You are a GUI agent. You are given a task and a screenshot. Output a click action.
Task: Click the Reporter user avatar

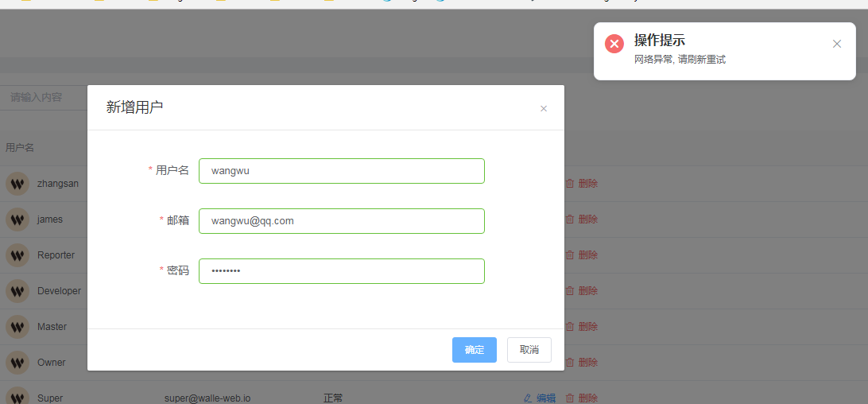(x=17, y=255)
